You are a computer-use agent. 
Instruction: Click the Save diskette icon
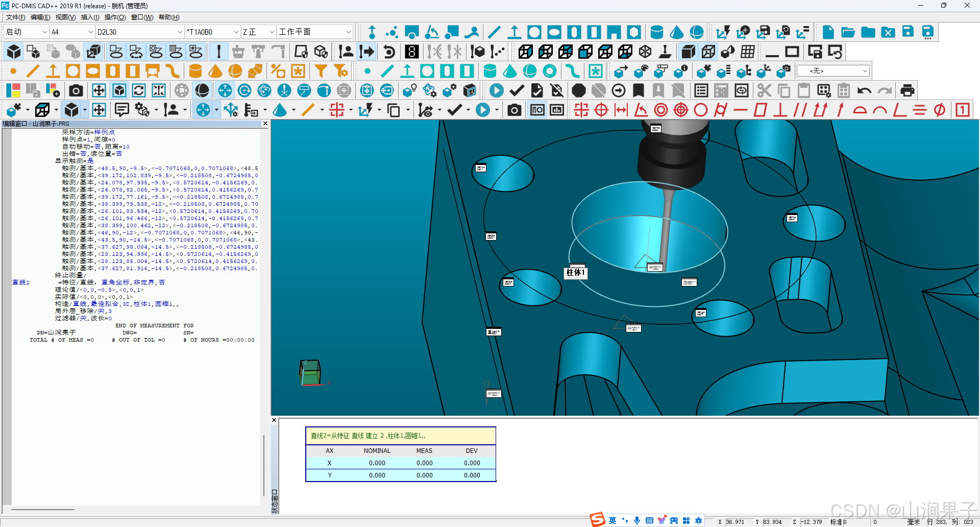[908, 32]
